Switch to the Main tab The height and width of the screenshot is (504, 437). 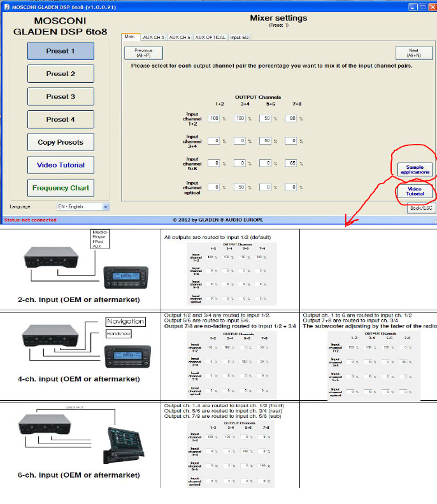130,37
